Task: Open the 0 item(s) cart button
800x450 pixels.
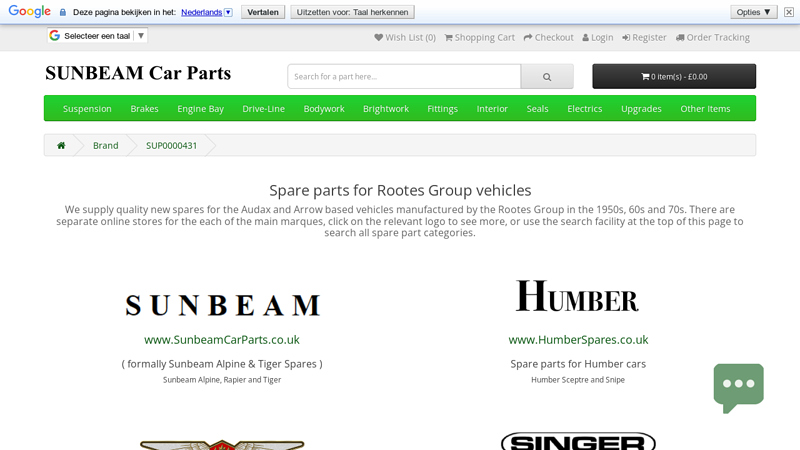Action: click(674, 77)
